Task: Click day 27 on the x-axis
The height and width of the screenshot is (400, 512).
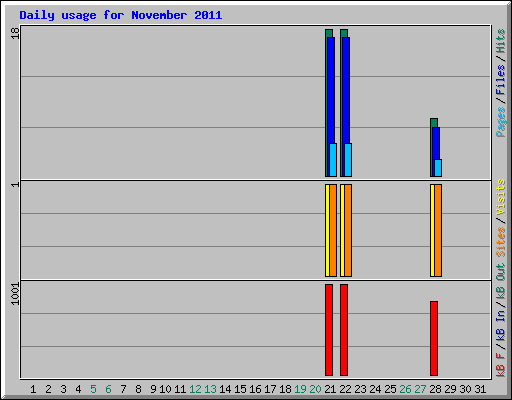Action: 420,389
